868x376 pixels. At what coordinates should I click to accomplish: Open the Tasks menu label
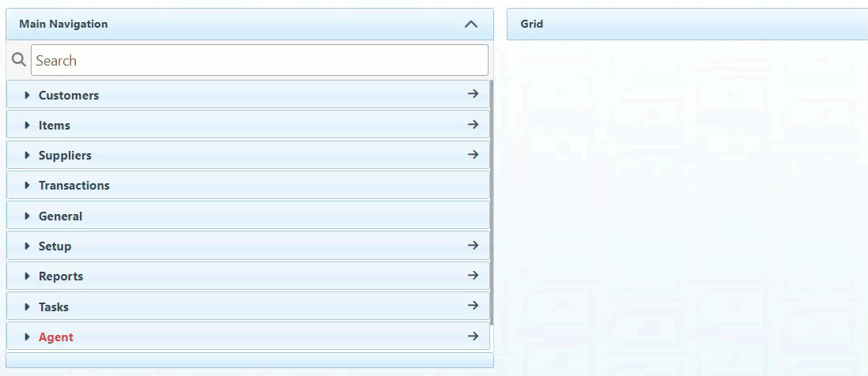pos(54,307)
